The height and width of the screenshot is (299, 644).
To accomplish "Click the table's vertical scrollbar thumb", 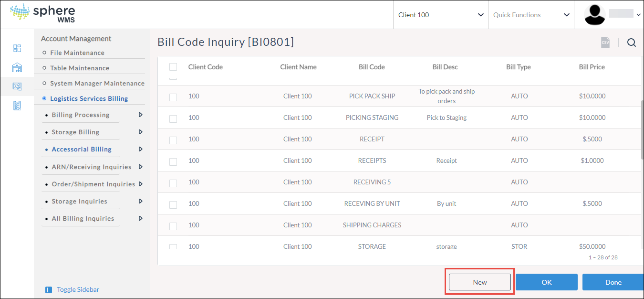I will 642,130.
